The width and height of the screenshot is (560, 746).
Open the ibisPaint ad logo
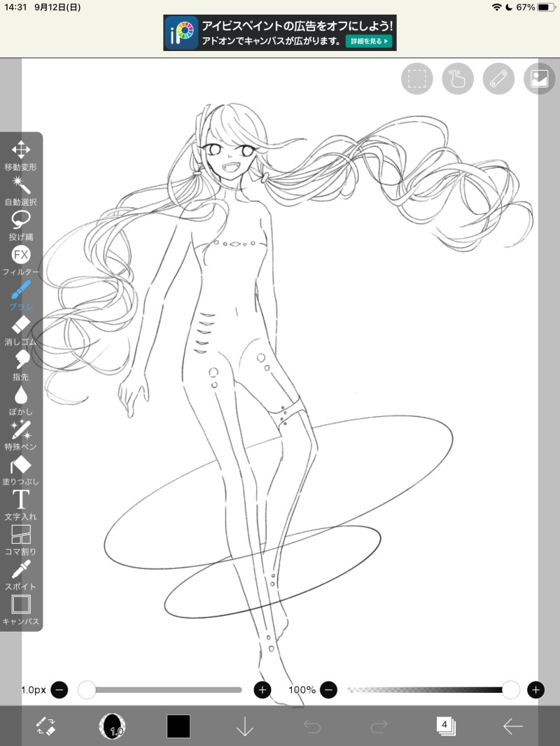(181, 33)
